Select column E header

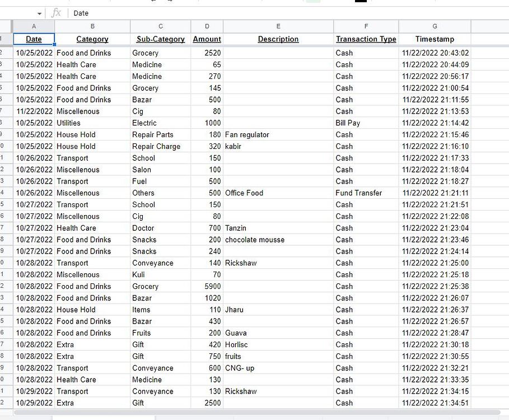point(278,26)
